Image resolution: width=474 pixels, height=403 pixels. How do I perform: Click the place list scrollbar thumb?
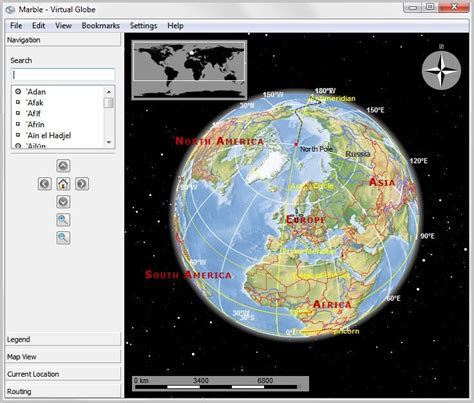[108, 103]
